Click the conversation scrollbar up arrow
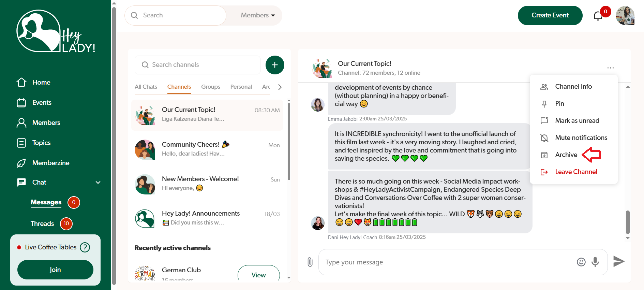Image resolution: width=644 pixels, height=290 pixels. coord(628,87)
